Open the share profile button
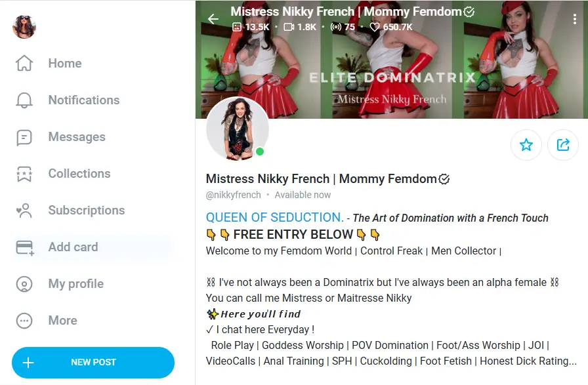 point(563,144)
